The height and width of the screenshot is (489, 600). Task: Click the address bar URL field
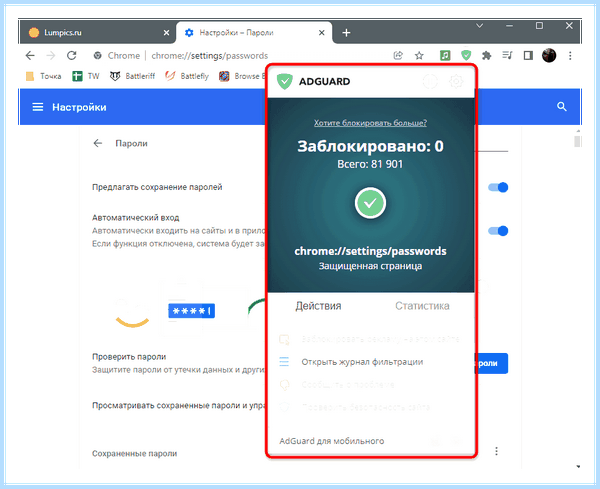coord(210,55)
